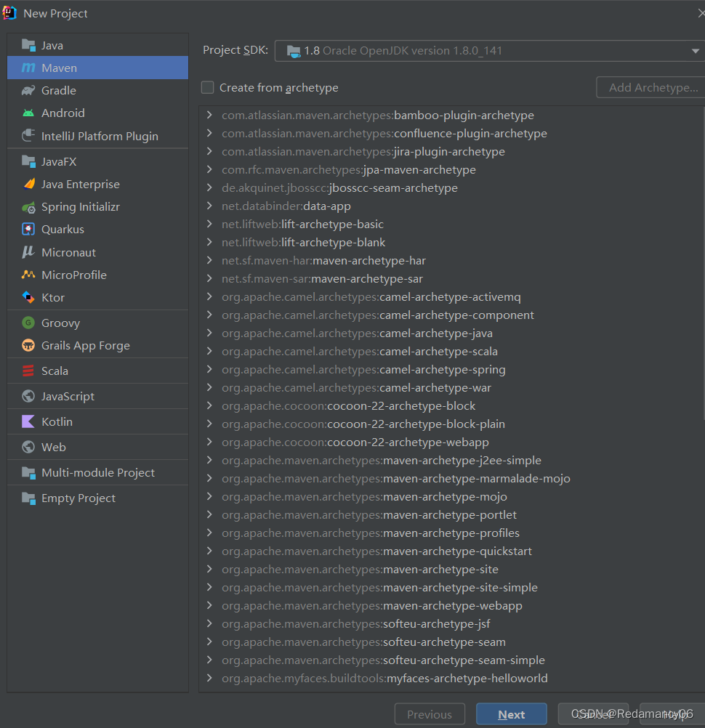Click the Spring Initializr icon

click(x=28, y=207)
